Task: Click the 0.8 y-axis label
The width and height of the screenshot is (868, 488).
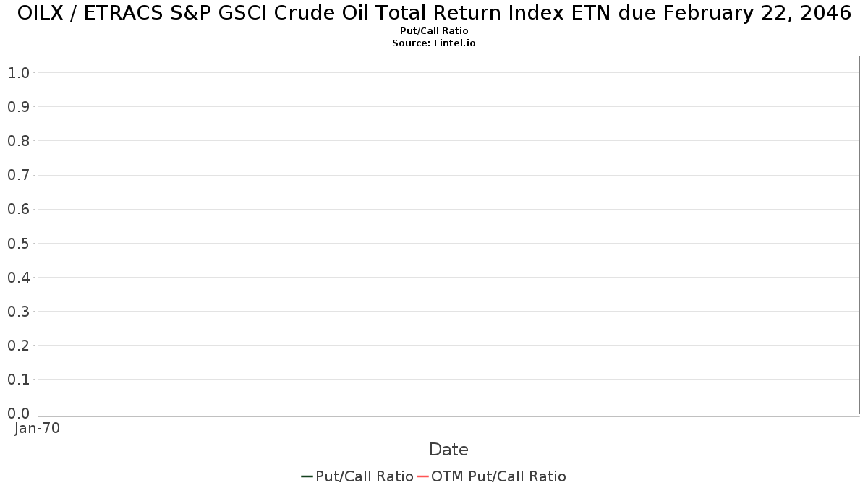Action: pos(18,140)
